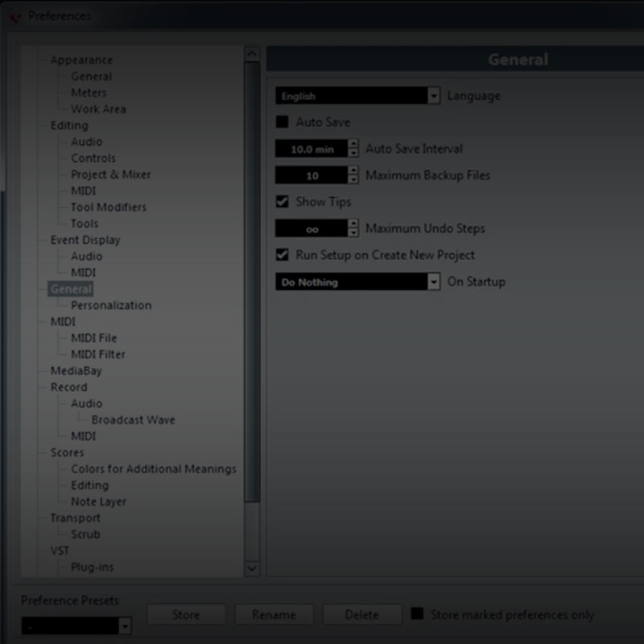Screen dimensions: 644x644
Task: Select the VST category
Action: point(60,551)
